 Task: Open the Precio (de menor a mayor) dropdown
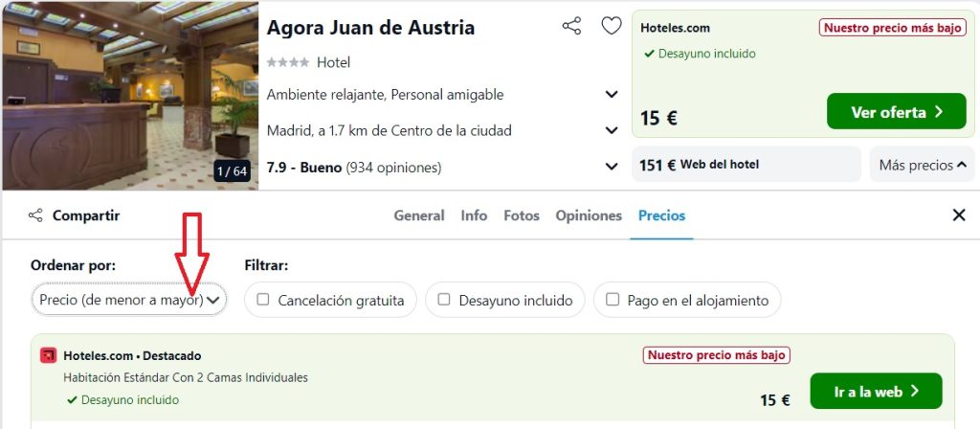(129, 300)
